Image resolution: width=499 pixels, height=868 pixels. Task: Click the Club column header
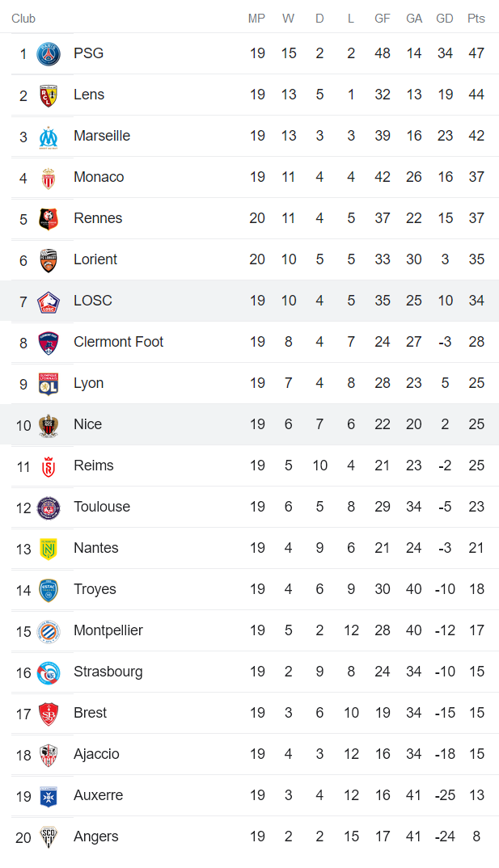[x=23, y=19]
